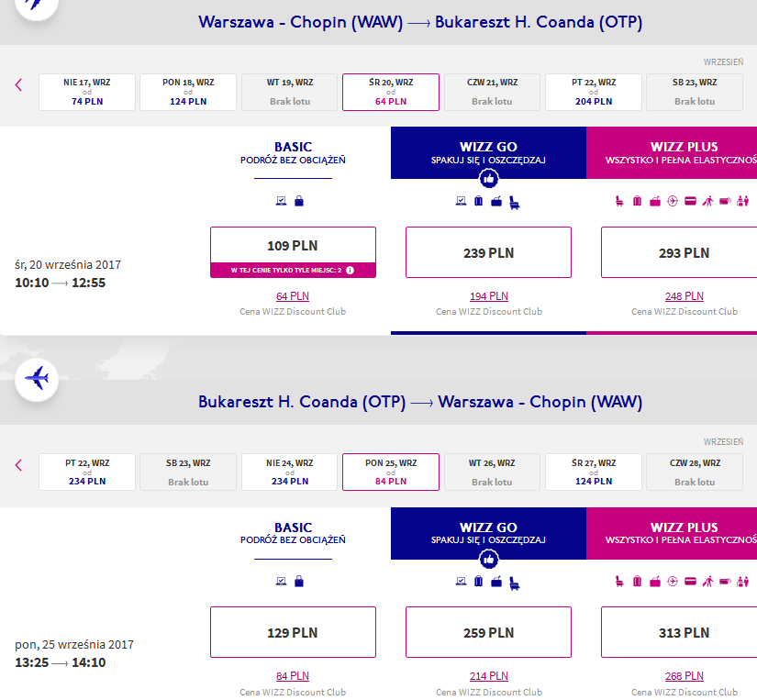757x700 pixels.
Task: Open 214 PLN Discount Club price link
Action: pos(488,676)
